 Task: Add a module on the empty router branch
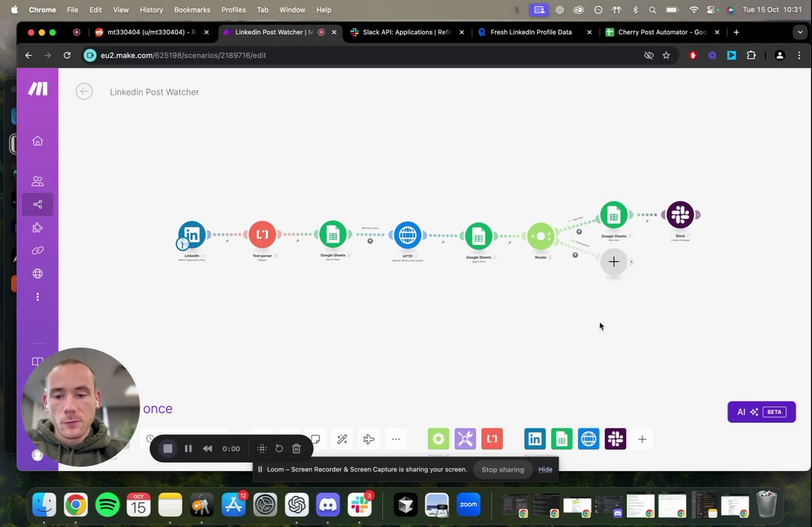(x=613, y=262)
